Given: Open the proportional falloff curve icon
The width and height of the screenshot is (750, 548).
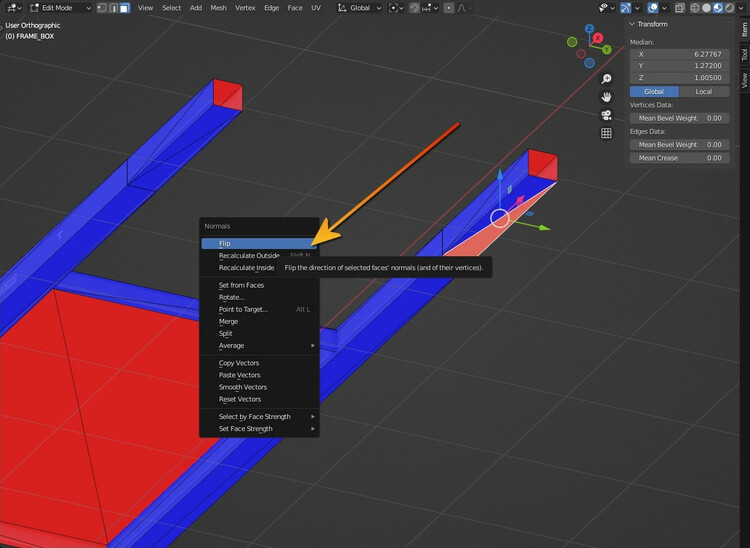Looking at the screenshot, I should pos(464,8).
